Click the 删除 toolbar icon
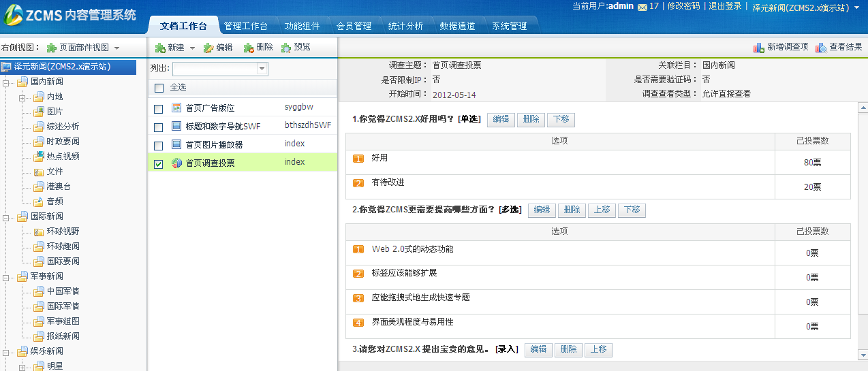 (x=249, y=48)
